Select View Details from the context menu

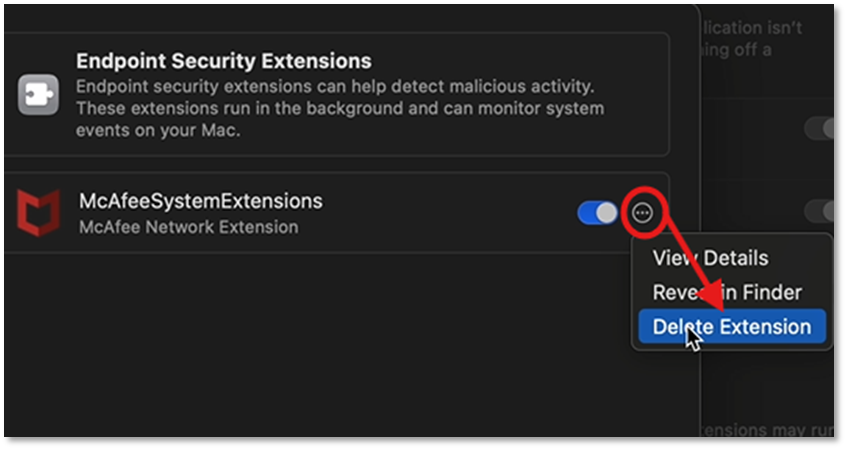pos(710,258)
